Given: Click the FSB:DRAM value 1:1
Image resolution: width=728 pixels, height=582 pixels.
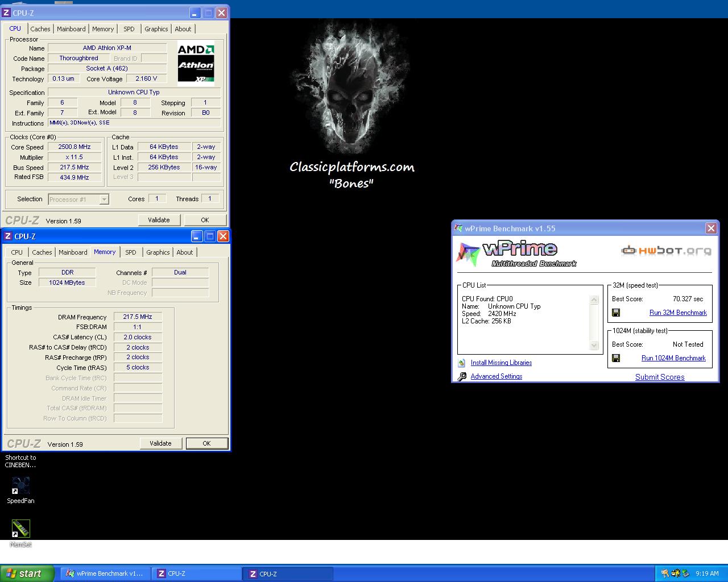Looking at the screenshot, I should coord(138,327).
